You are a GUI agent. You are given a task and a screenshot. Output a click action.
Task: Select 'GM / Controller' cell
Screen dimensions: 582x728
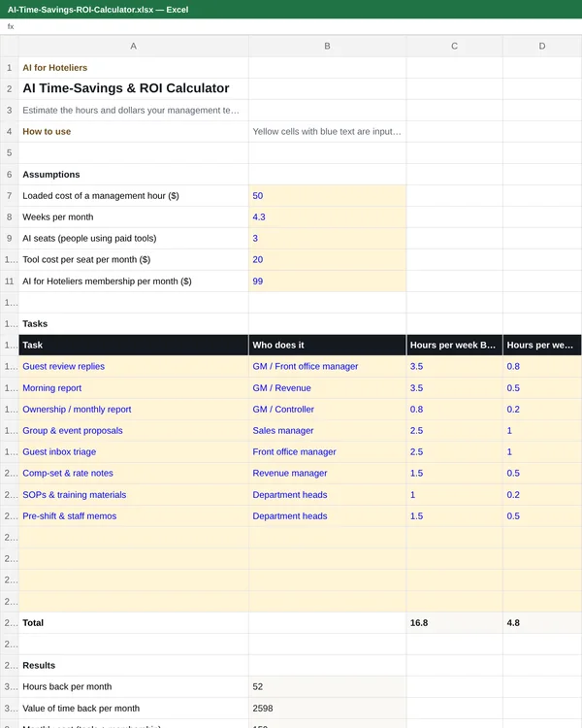[x=327, y=409]
